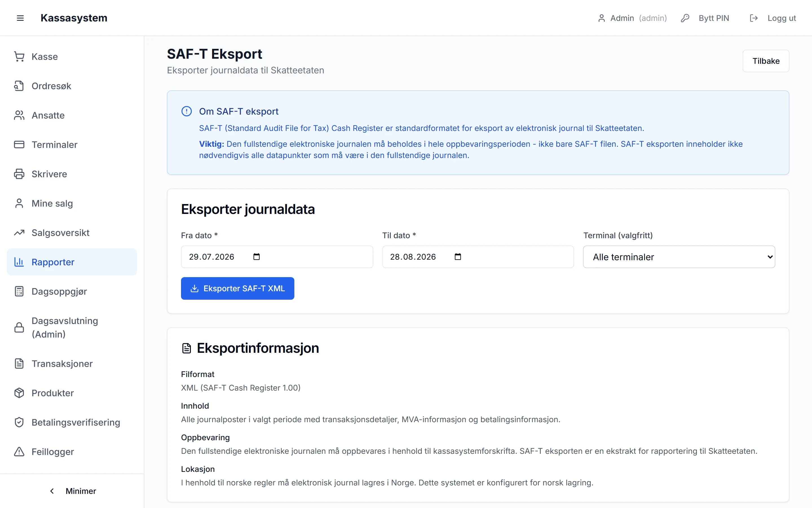Click the Transaksjoner document icon
Screen dimensions: 812x508
[19, 364]
